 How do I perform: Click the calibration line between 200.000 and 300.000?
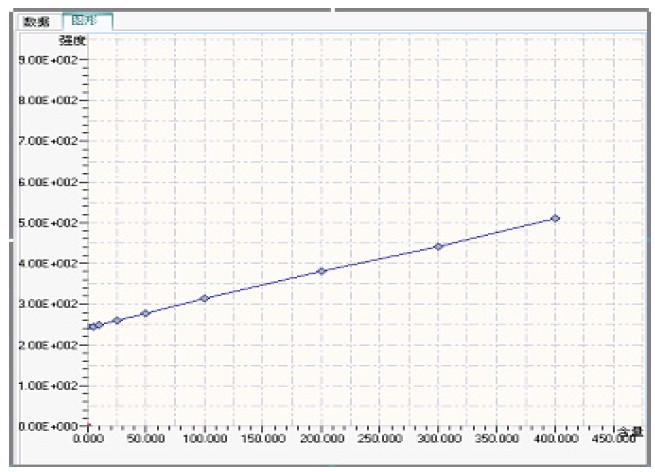380,259
